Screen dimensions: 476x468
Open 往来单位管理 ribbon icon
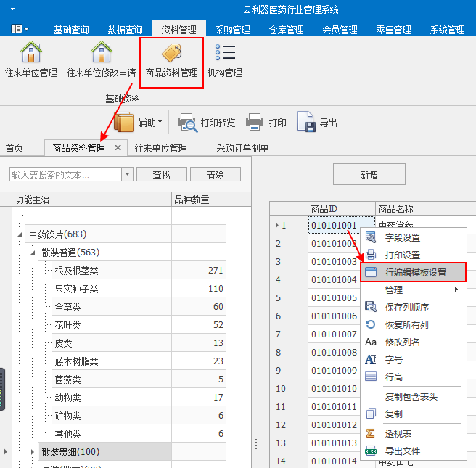[31, 53]
